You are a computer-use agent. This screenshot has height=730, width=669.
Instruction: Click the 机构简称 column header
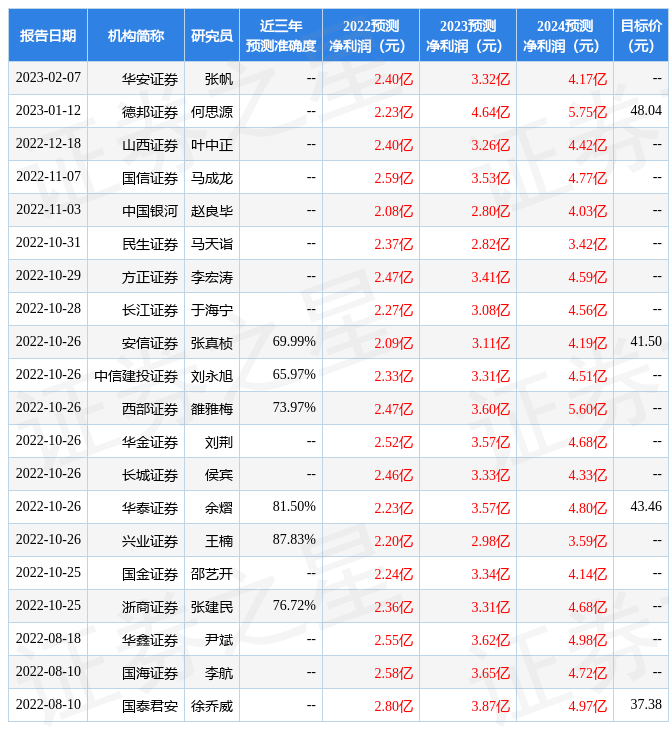136,35
